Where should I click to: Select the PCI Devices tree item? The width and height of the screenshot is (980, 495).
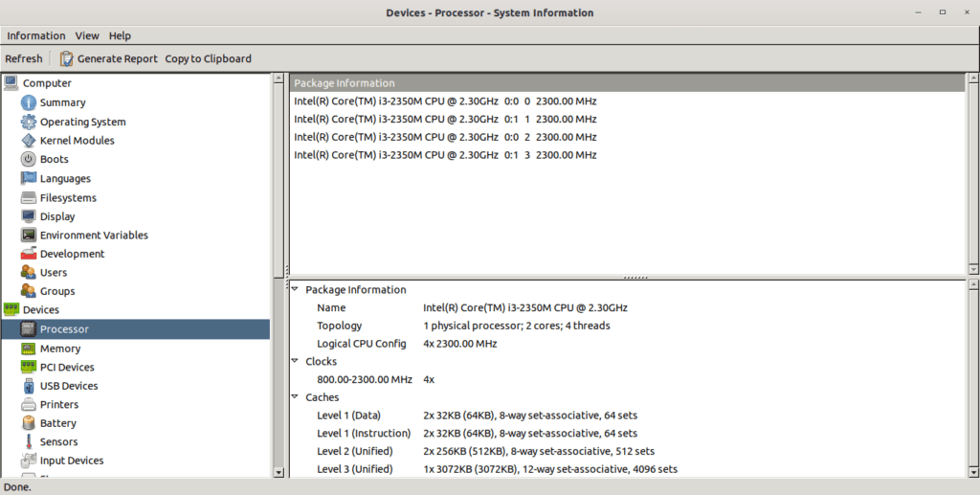pyautogui.click(x=67, y=368)
